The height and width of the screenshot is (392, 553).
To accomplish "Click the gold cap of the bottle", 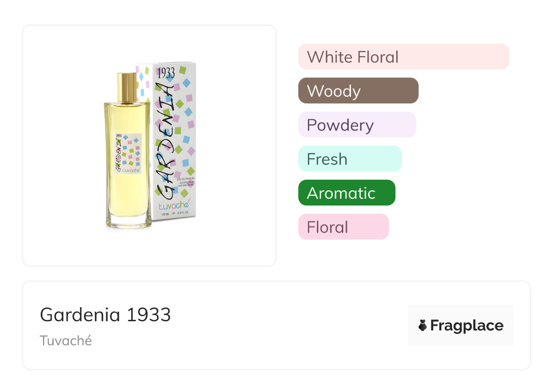I will 128,87.
